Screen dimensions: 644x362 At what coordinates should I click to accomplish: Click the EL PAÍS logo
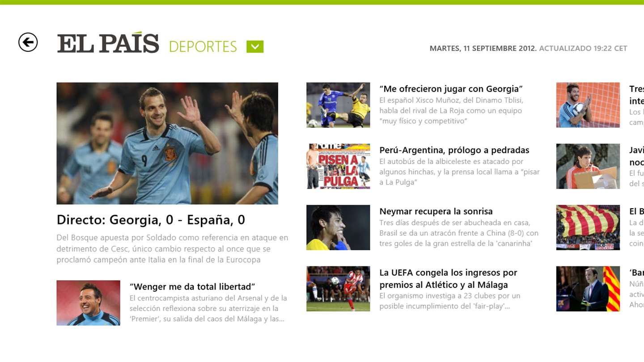point(108,43)
